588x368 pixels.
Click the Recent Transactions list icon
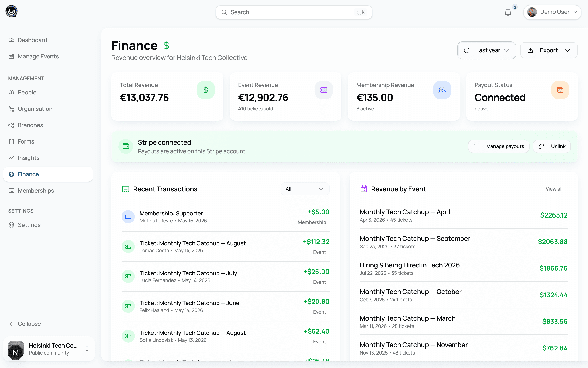click(x=126, y=189)
